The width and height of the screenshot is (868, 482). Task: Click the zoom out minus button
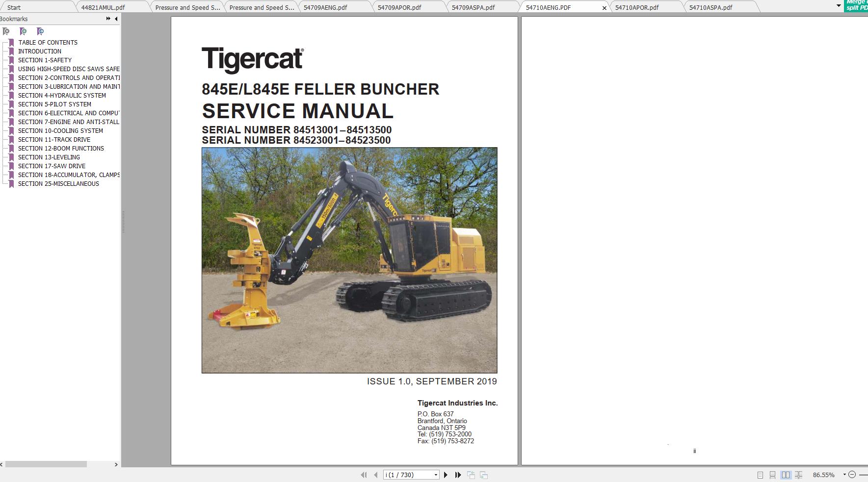coord(852,475)
